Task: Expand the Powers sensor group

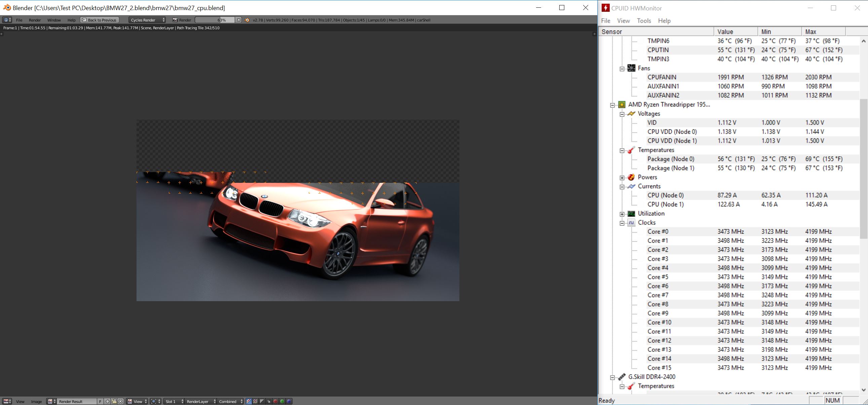Action: click(622, 177)
